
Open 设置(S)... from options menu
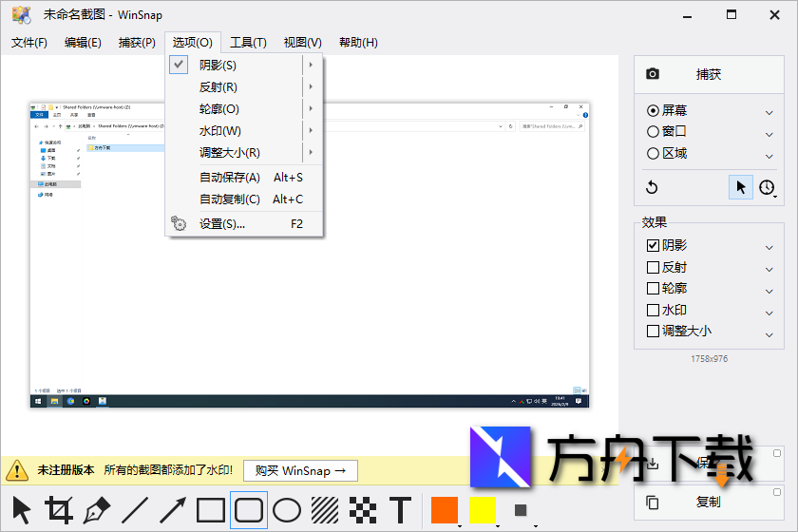tap(244, 223)
